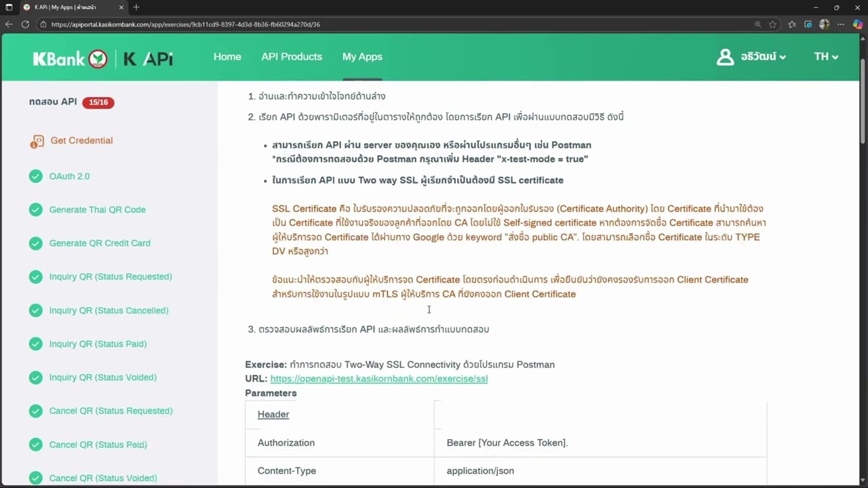Click the green check beside OAuth 2.0
868x488 pixels.
coord(36,176)
